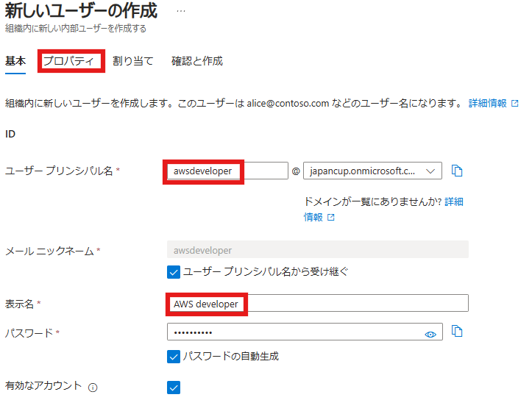
Task: Open the ellipsis menu beside page title
Action: tap(181, 11)
